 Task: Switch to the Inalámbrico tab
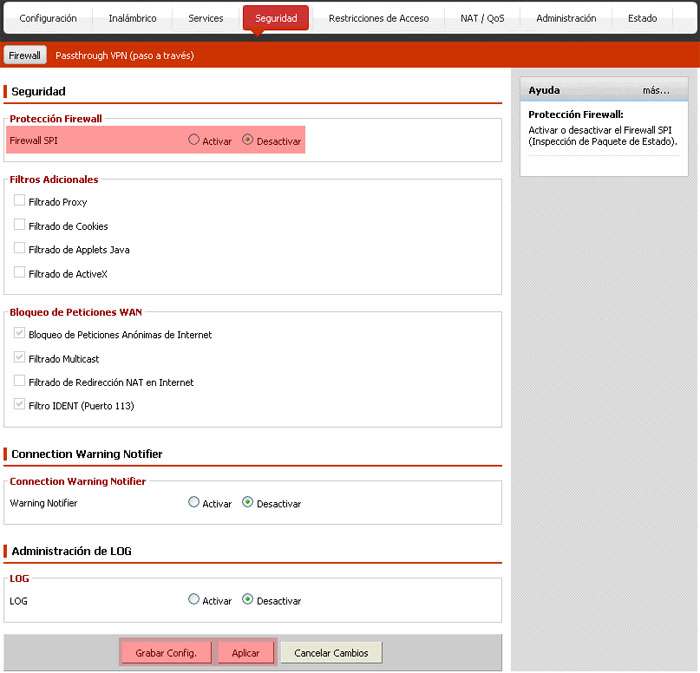131,18
